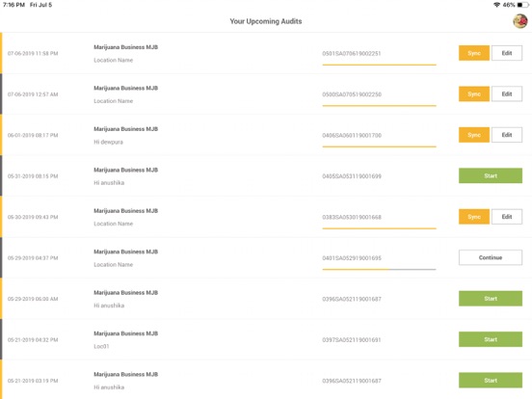The height and width of the screenshot is (399, 532).
Task: Open the profile avatar in the header
Action: point(519,21)
